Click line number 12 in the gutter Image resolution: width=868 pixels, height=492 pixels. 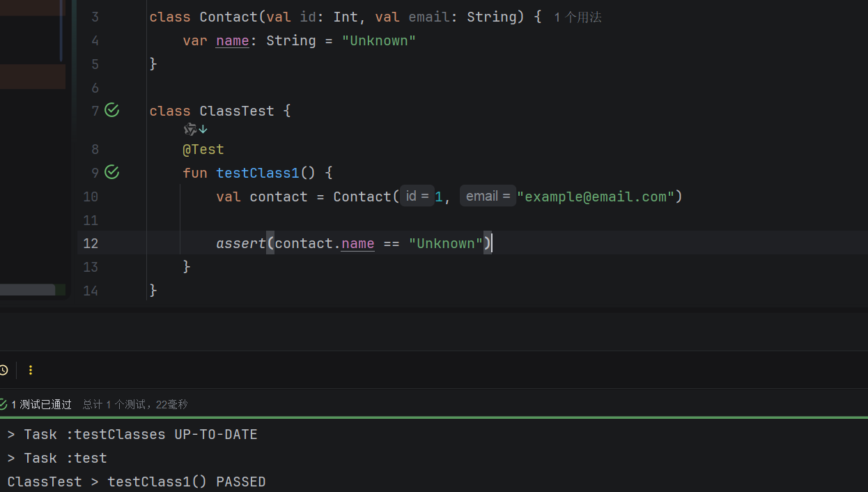pyautogui.click(x=91, y=243)
